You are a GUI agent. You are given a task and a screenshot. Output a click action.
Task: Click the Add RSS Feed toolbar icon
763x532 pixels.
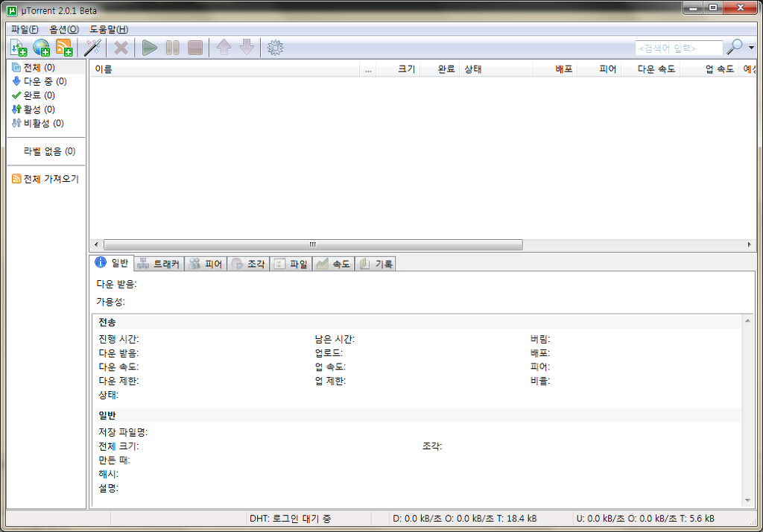[65, 48]
